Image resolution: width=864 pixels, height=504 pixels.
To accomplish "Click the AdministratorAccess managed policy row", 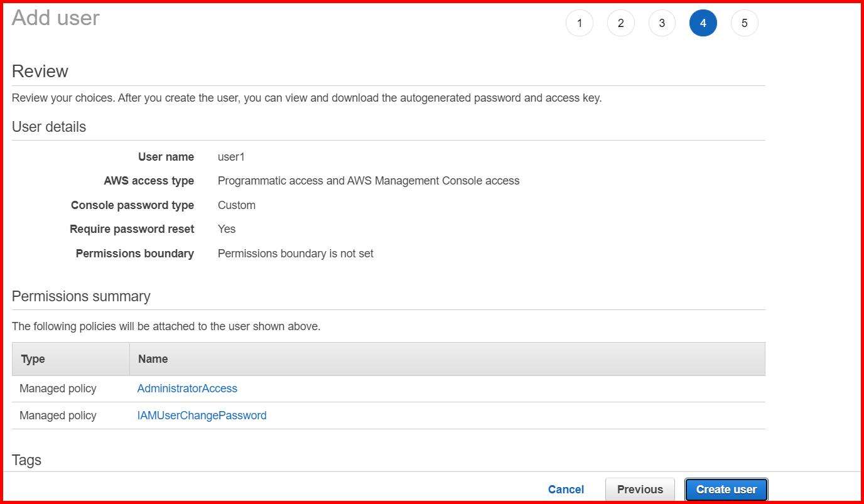I will (x=57, y=388).
